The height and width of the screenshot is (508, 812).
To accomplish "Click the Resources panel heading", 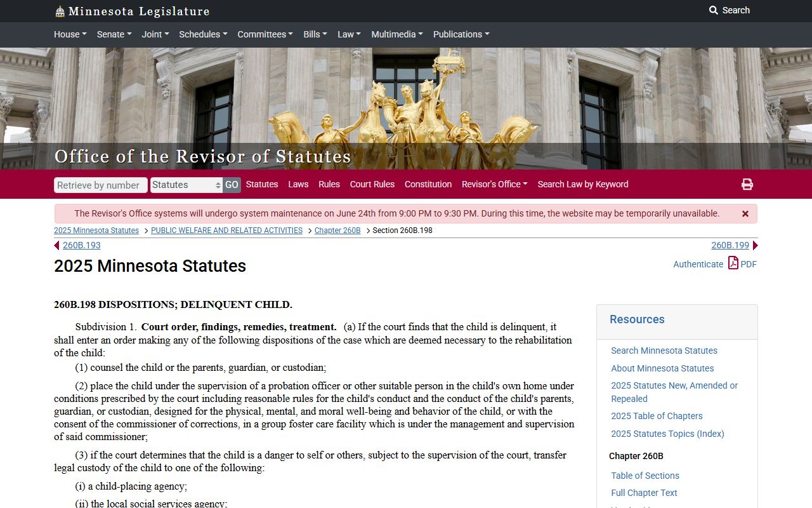I will [x=637, y=319].
